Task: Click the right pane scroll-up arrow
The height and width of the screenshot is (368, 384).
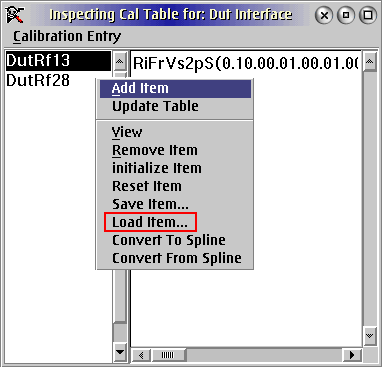Action: [369, 62]
